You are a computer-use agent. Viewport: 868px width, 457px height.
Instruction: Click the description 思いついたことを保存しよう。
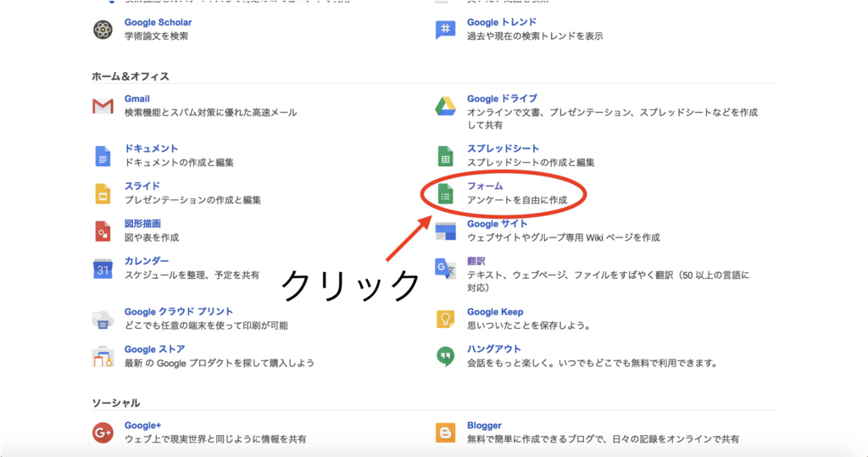tap(528, 326)
